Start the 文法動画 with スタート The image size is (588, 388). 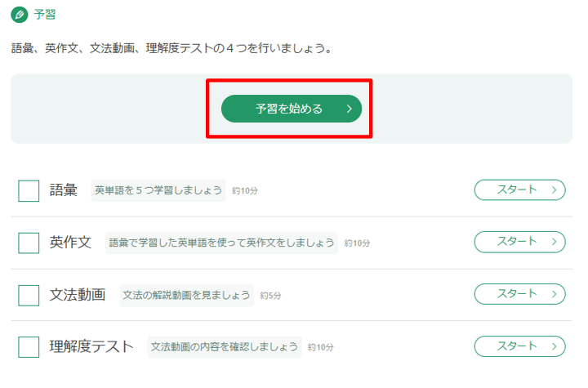tap(519, 294)
